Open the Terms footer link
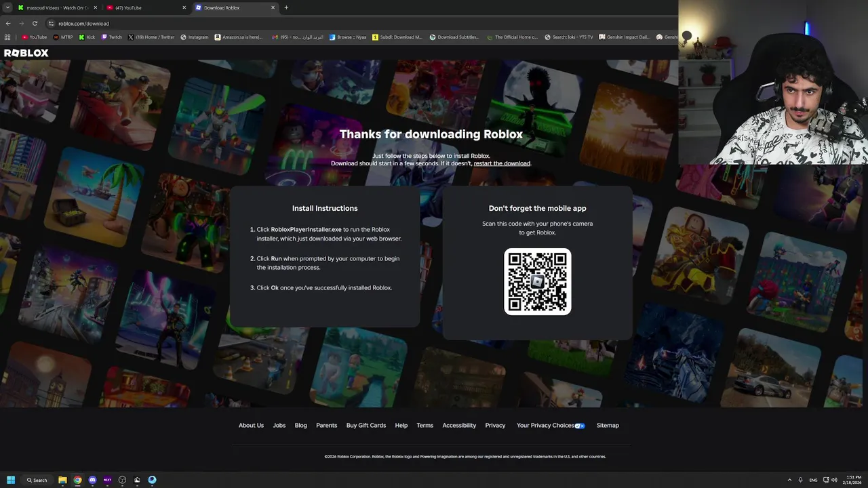 click(x=425, y=426)
